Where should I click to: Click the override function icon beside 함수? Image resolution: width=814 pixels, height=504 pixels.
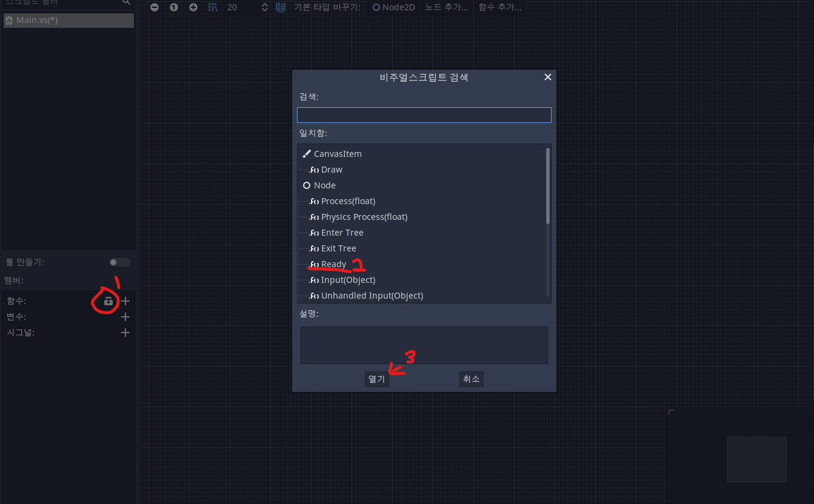[108, 301]
